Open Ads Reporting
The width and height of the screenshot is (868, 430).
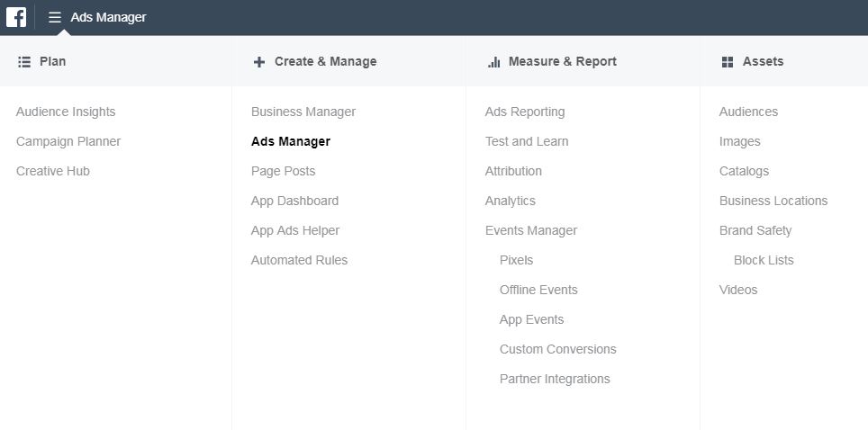[x=525, y=112]
